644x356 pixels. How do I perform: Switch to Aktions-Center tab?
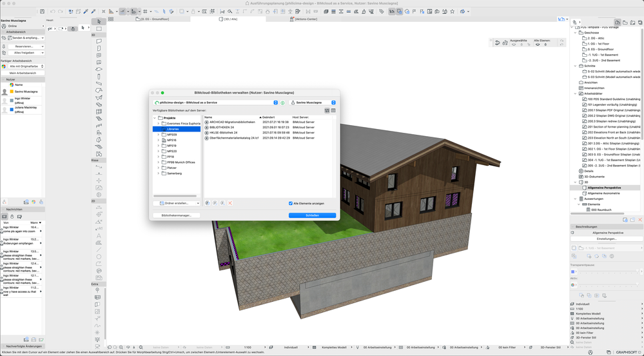304,19
